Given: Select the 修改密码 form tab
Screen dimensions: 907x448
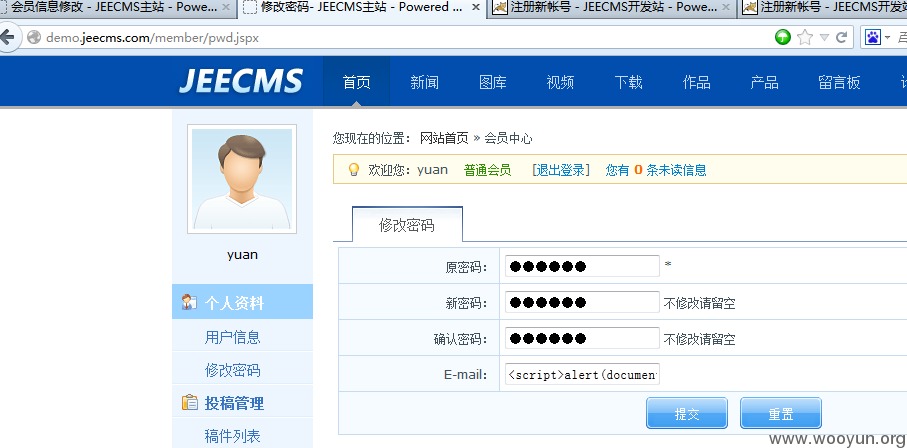Looking at the screenshot, I should [x=407, y=225].
